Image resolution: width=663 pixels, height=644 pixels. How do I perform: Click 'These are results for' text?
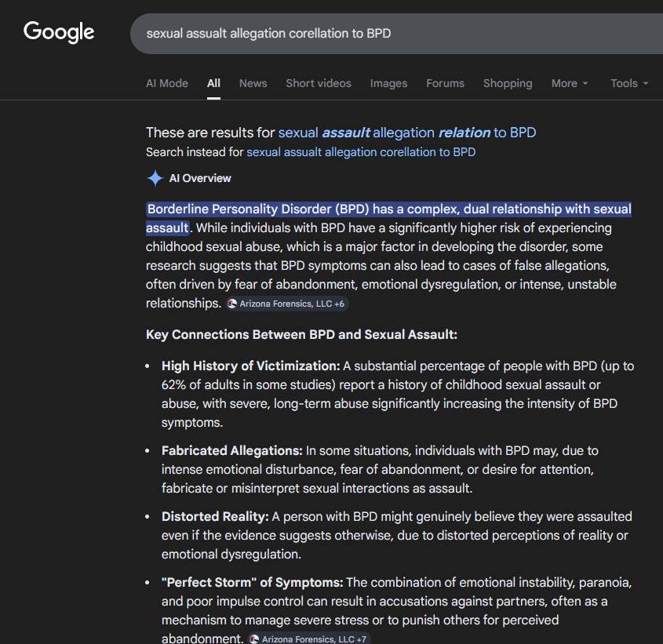point(210,133)
